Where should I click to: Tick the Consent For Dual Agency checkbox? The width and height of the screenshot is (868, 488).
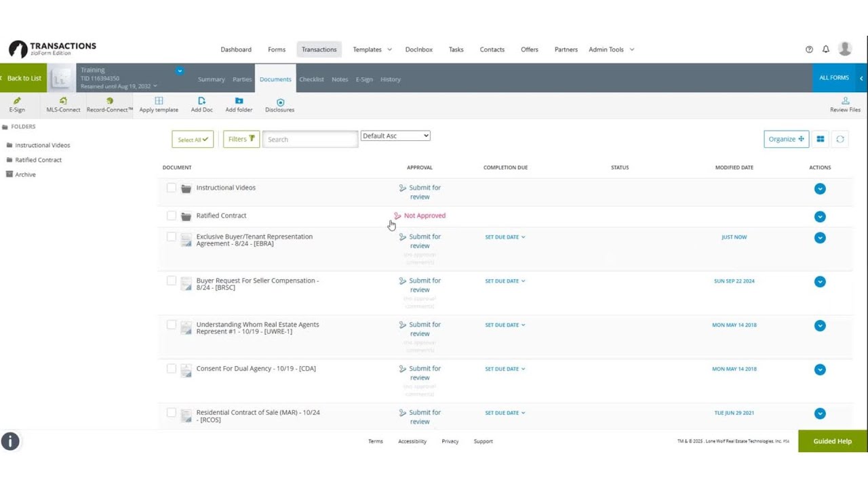click(172, 369)
